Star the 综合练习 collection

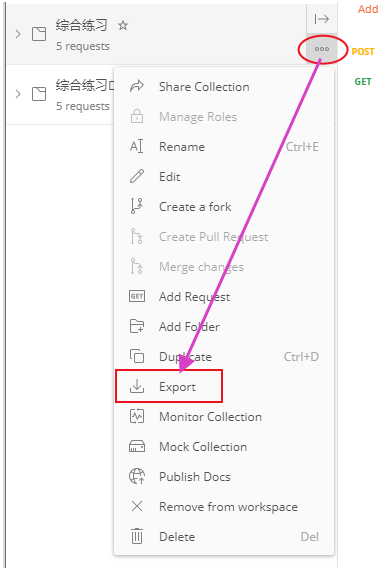[x=123, y=25]
